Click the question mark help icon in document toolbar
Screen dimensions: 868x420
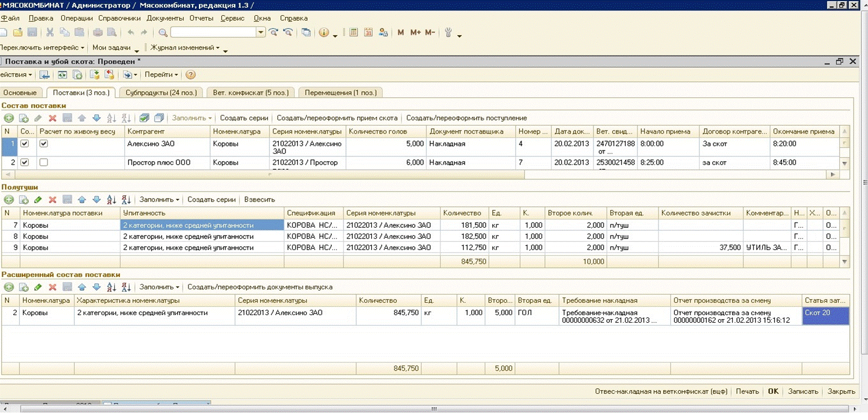(x=190, y=75)
